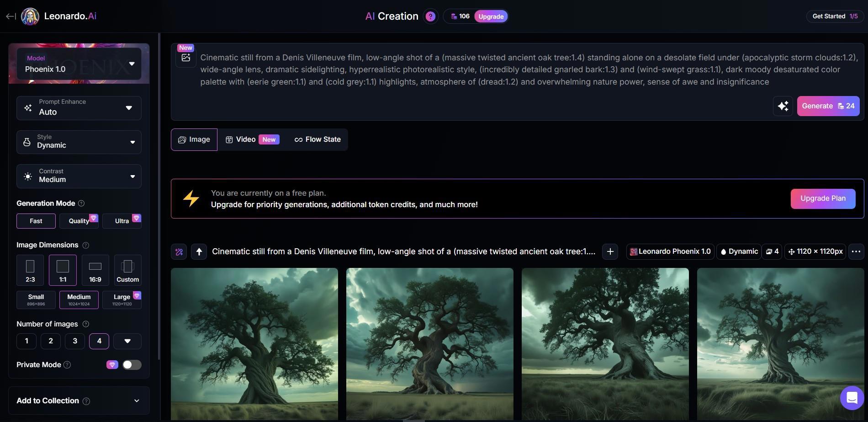This screenshot has height=422, width=868.
Task: Click the Private Mode info icon
Action: (67, 365)
